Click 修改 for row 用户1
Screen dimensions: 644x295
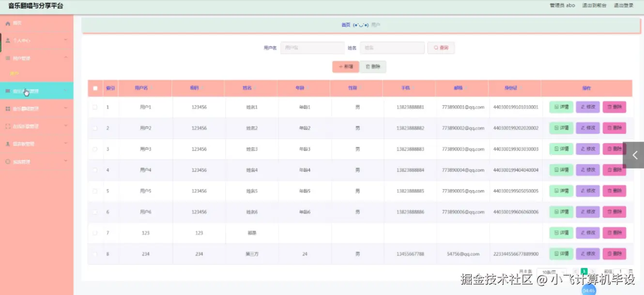click(588, 107)
